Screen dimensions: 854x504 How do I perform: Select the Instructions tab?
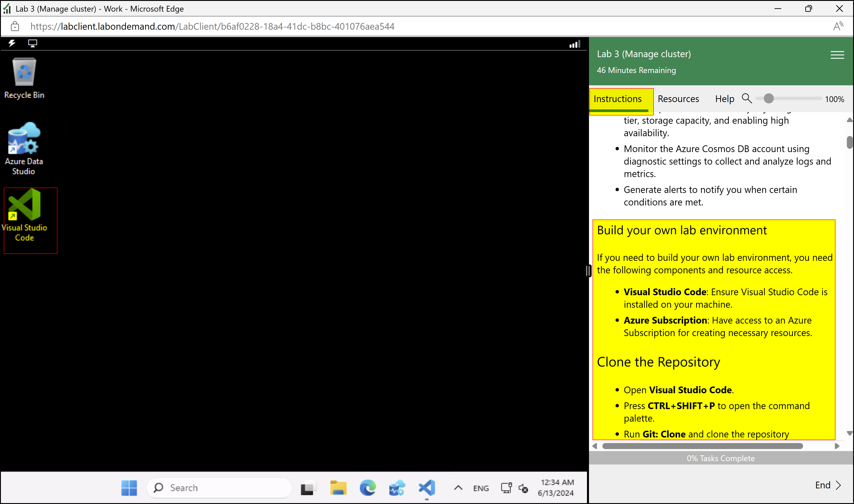tap(618, 98)
